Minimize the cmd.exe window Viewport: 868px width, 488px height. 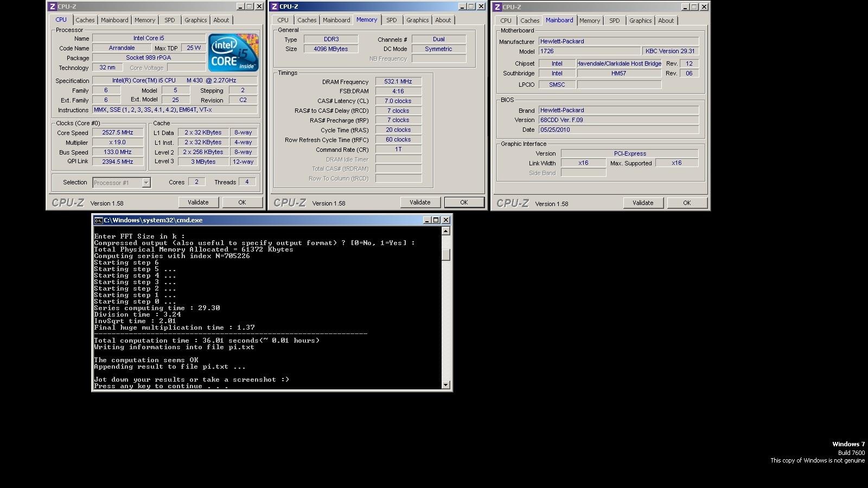[427, 220]
